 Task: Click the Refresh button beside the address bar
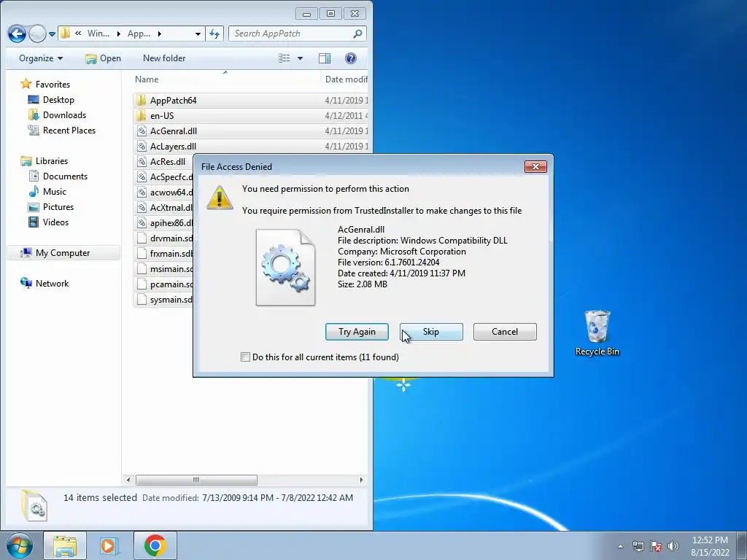click(214, 34)
